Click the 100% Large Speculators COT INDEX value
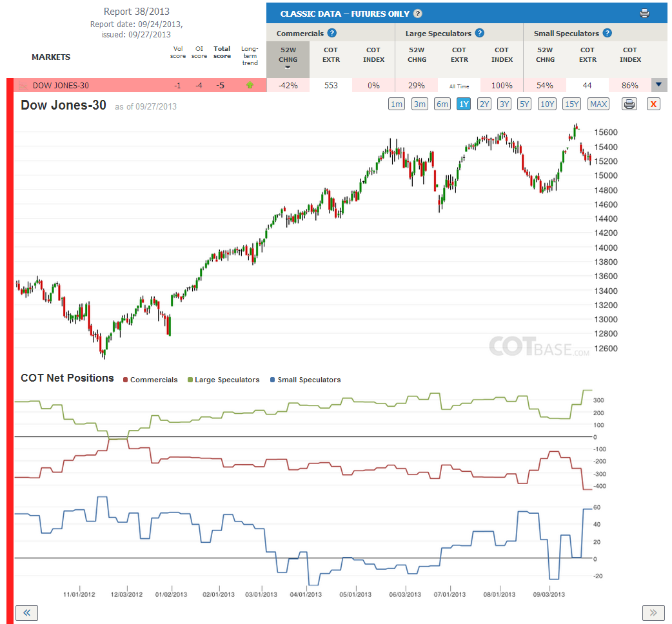The height and width of the screenshot is (624, 672). click(502, 85)
